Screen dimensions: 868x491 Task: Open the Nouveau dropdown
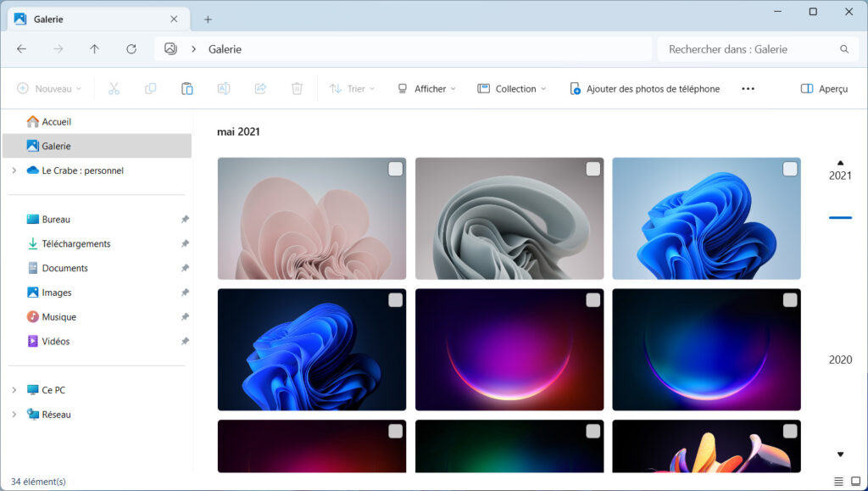tap(49, 88)
